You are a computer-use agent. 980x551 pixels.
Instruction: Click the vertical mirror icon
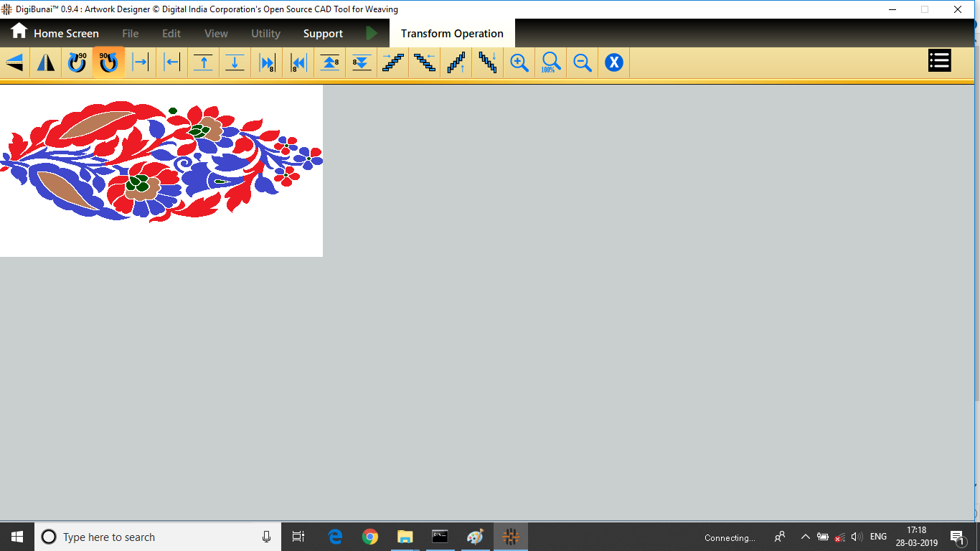click(x=14, y=62)
